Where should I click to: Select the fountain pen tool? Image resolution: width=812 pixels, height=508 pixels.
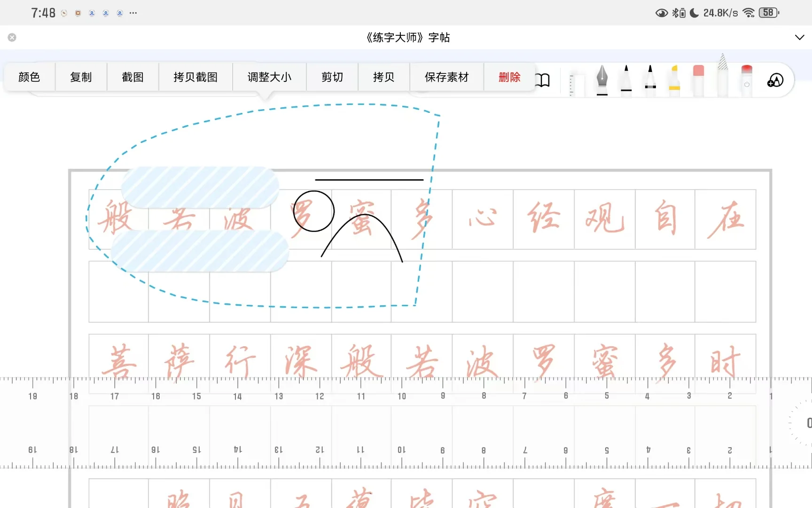click(x=602, y=80)
